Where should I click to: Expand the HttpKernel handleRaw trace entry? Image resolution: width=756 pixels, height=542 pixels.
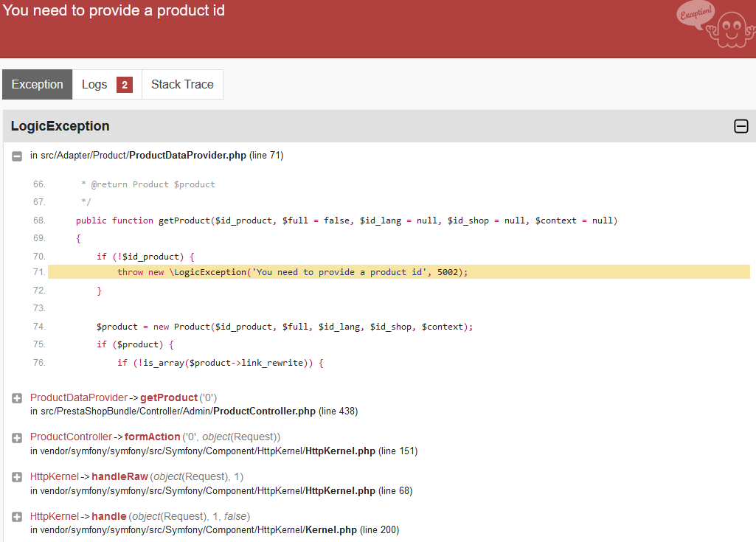coord(17,477)
